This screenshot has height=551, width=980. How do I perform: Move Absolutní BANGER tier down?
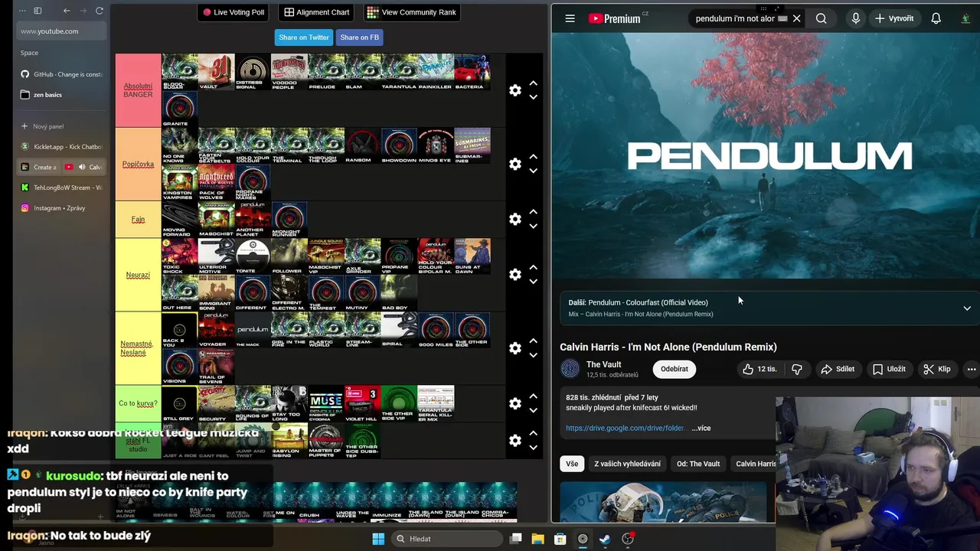(533, 97)
